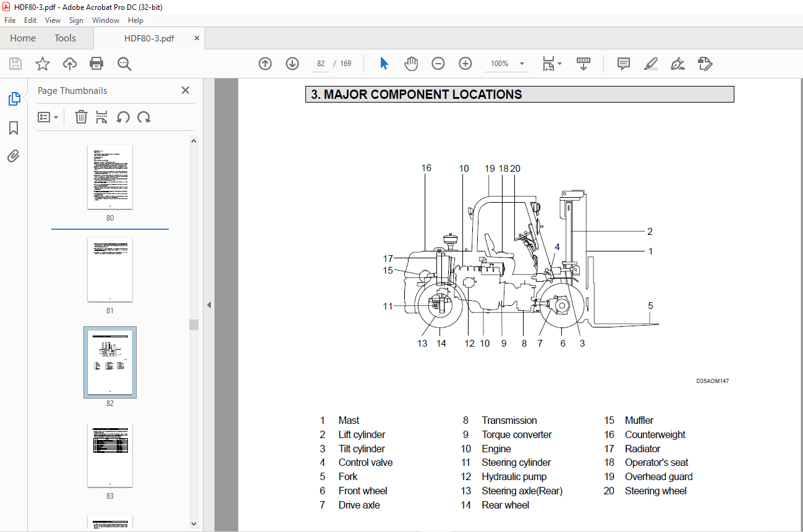Go to next page arrow

292,64
